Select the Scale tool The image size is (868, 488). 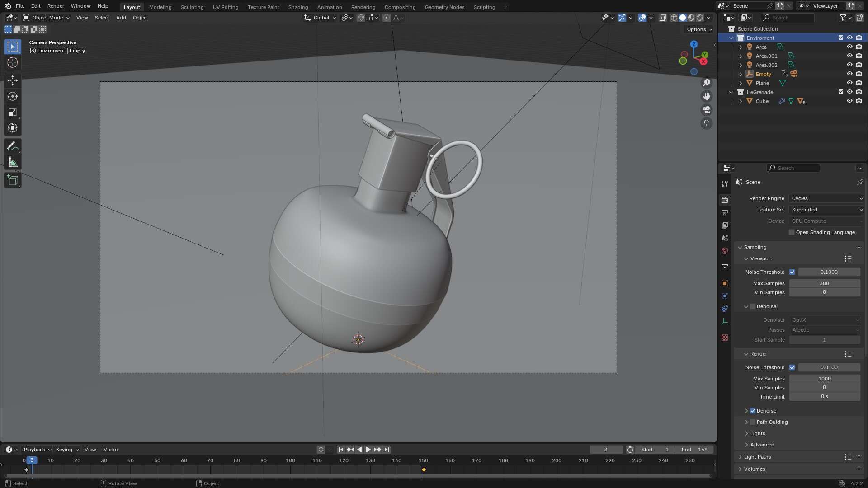point(13,112)
